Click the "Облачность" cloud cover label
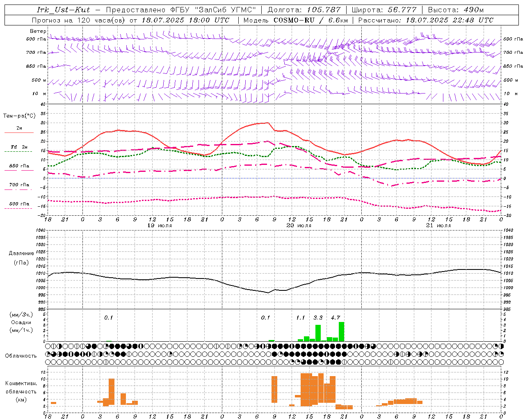The image size is (525, 420). point(21,356)
